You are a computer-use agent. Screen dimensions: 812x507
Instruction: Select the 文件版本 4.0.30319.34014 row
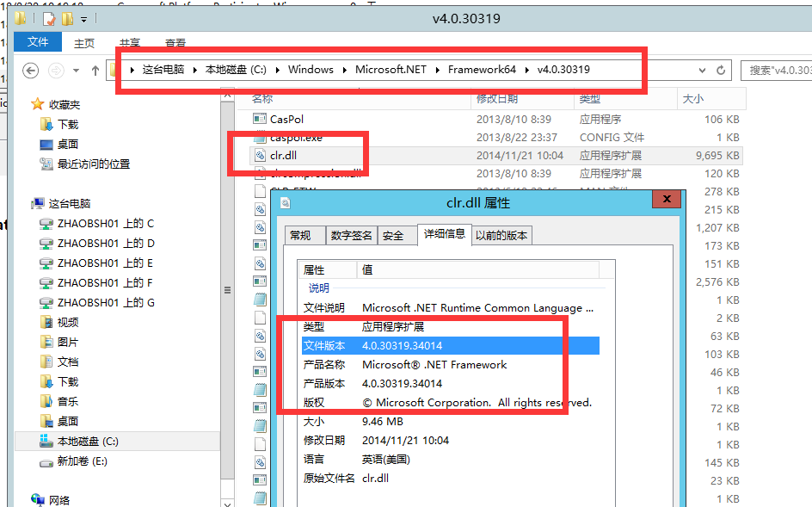pyautogui.click(x=450, y=346)
